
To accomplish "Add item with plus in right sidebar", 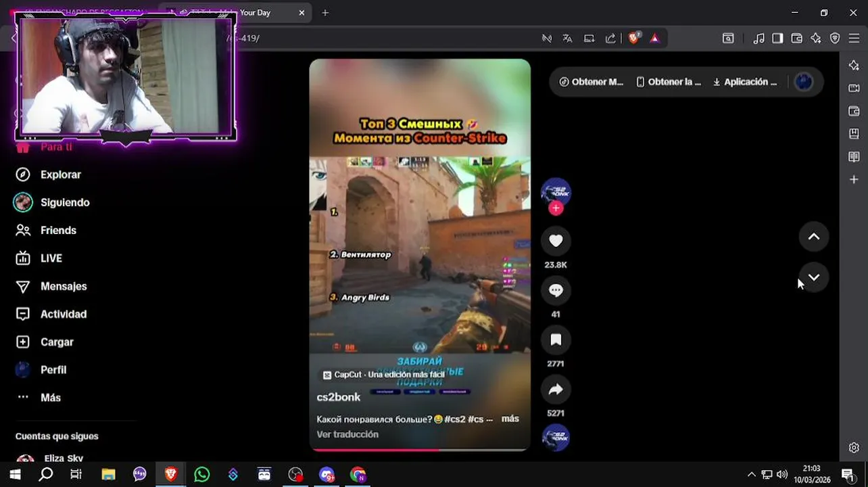I will 854,179.
